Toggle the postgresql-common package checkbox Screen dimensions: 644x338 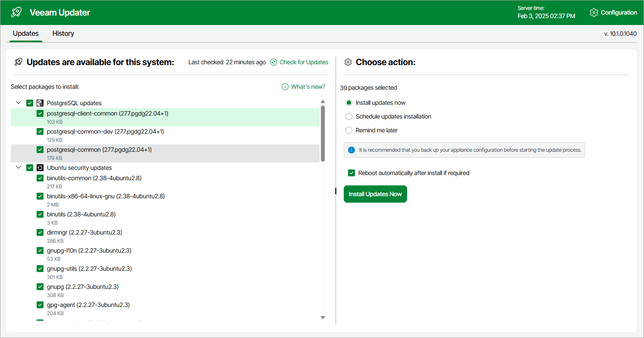point(40,150)
